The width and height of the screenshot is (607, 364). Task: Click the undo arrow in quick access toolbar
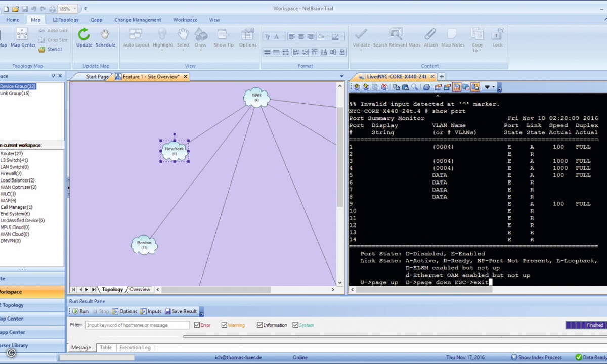[35, 9]
